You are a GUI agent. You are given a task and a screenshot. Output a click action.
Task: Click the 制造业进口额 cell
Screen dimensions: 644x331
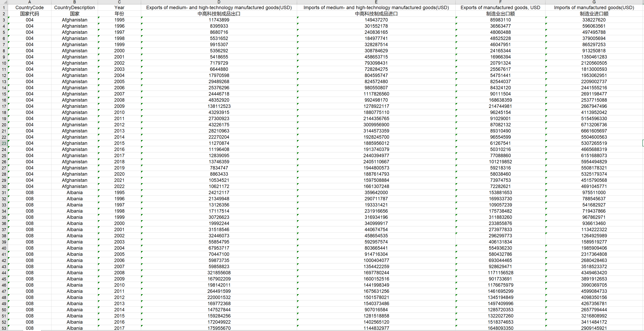(594, 14)
